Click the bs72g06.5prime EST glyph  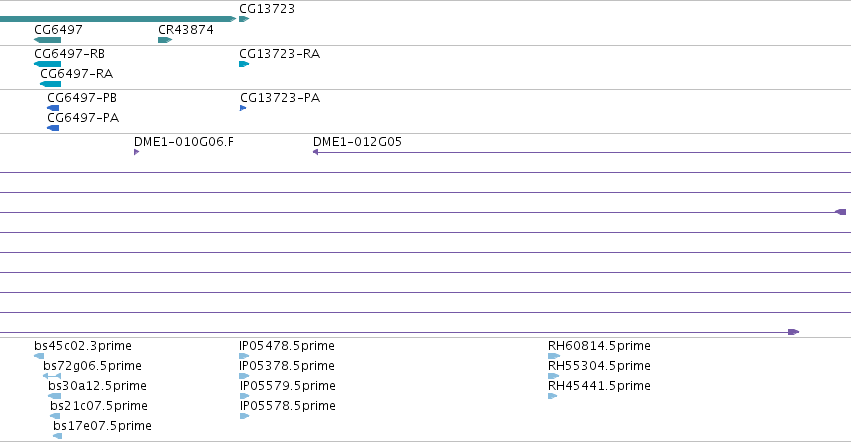(x=52, y=376)
